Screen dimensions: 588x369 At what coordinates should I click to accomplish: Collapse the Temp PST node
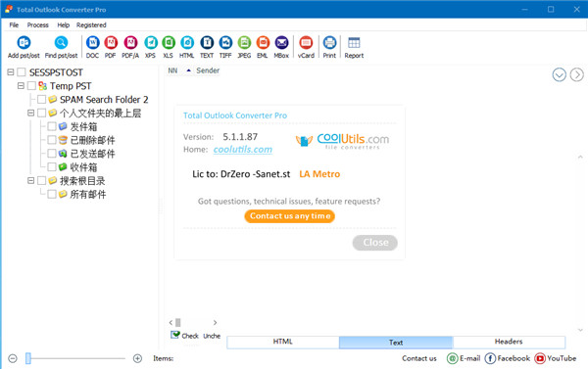point(21,86)
